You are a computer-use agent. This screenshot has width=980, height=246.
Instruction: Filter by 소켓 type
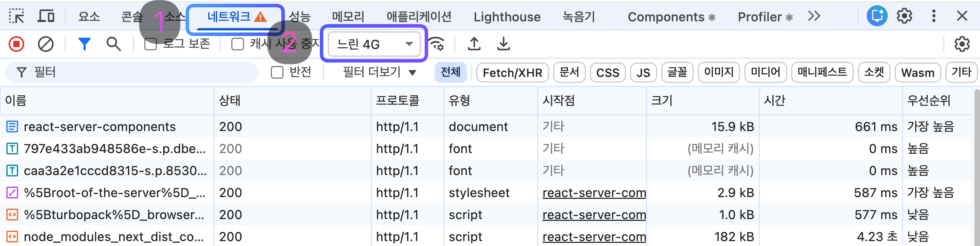pos(874,73)
